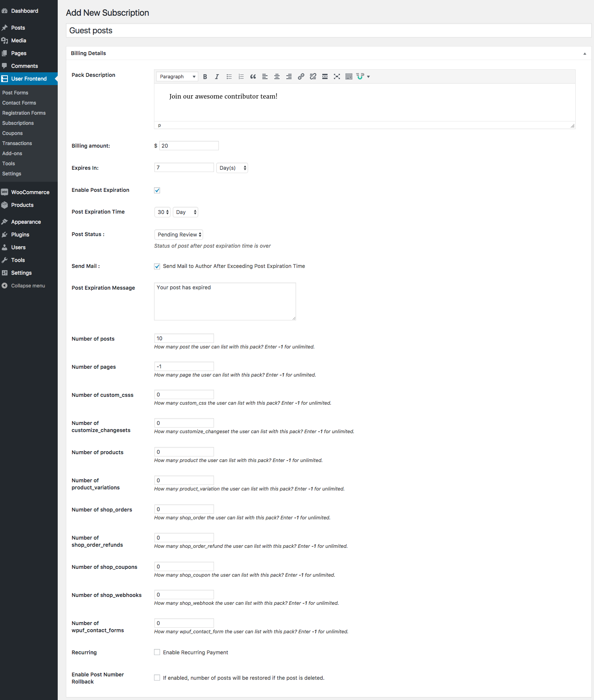Screen dimensions: 594x700
Task: Toggle bold formatting in editor toolbar
Action: [205, 76]
